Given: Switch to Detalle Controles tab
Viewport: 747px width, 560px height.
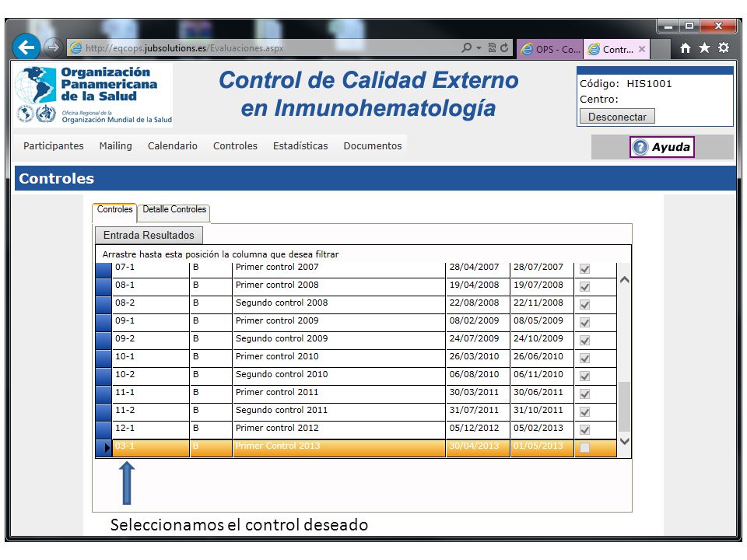Looking at the screenshot, I should 174,212.
